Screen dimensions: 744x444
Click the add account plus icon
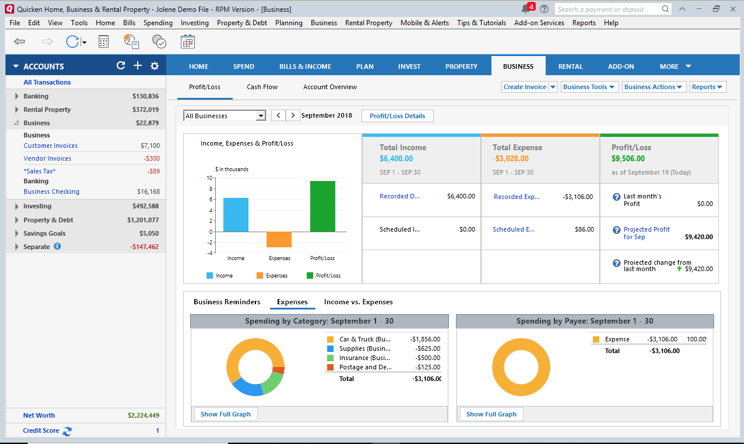coord(138,66)
